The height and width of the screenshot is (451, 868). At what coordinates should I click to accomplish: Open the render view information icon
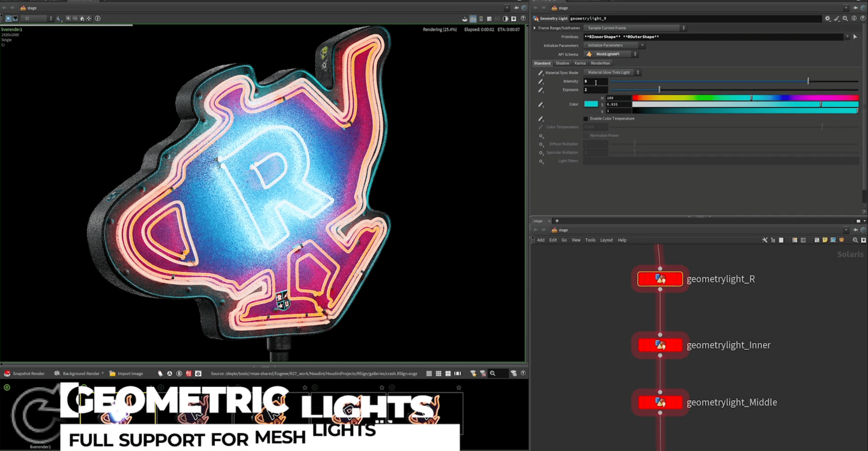98,19
